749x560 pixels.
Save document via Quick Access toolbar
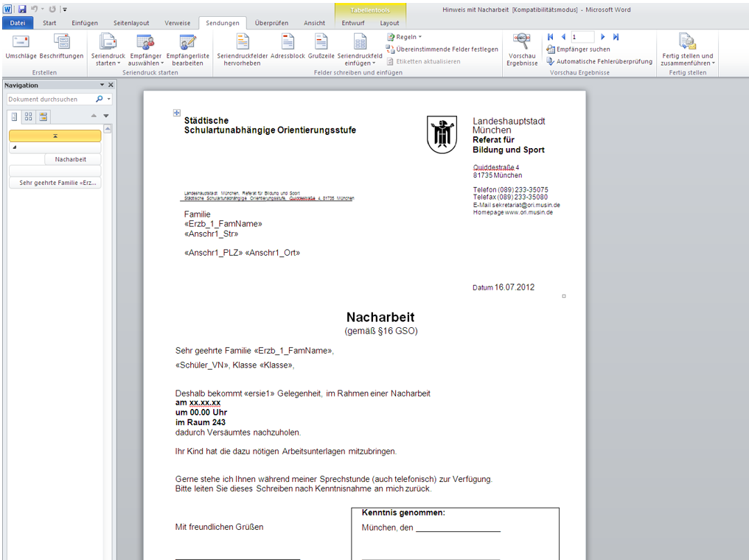22,9
